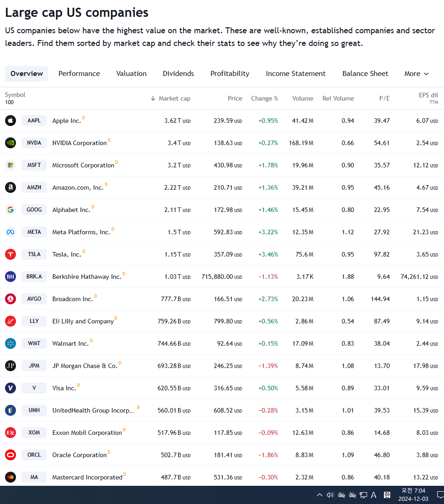Viewport: 444px width, 504px height.
Task: Click Tesla's +3.46% change value
Action: click(x=268, y=255)
